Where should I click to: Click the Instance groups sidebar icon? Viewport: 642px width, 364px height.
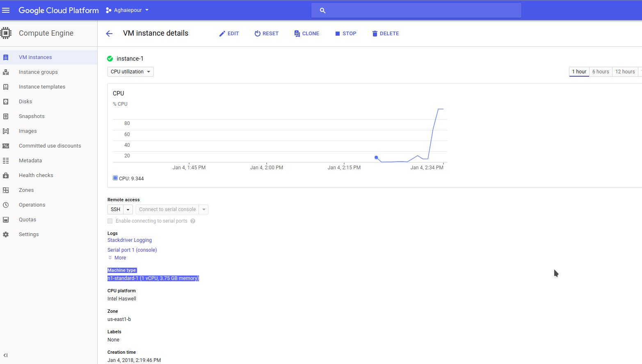[6, 72]
